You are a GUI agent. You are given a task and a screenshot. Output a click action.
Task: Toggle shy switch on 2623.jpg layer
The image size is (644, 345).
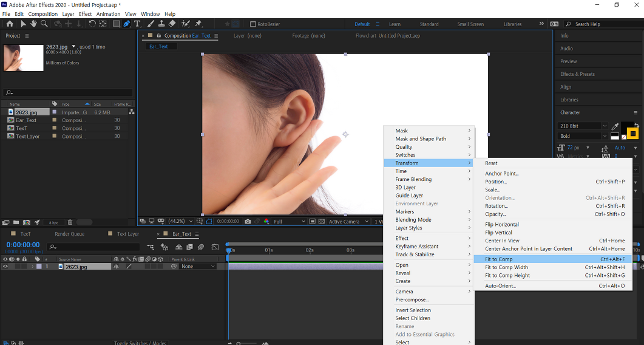click(116, 267)
